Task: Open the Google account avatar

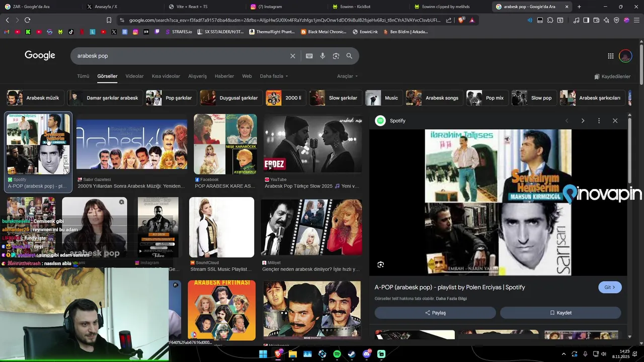Action: click(x=625, y=56)
